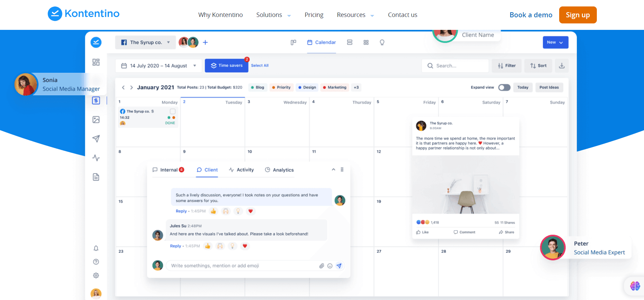
Task: Open the New button dropdown
Action: [x=555, y=42]
